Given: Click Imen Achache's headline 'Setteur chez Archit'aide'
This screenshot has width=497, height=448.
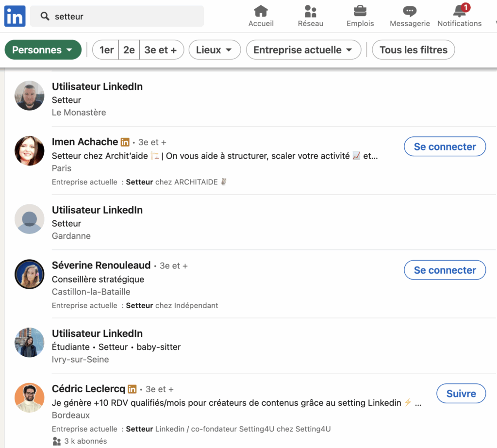Looking at the screenshot, I should (215, 156).
